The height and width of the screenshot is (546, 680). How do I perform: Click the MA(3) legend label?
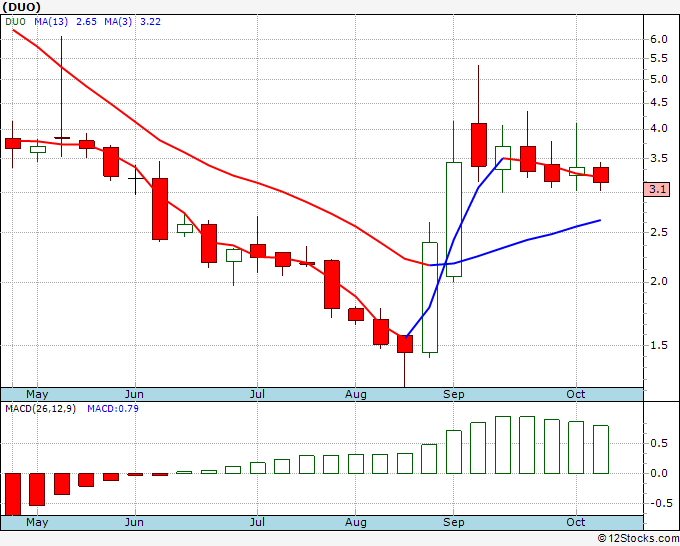118,22
